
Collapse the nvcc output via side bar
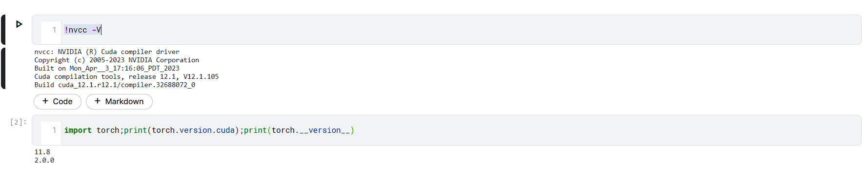[3, 68]
